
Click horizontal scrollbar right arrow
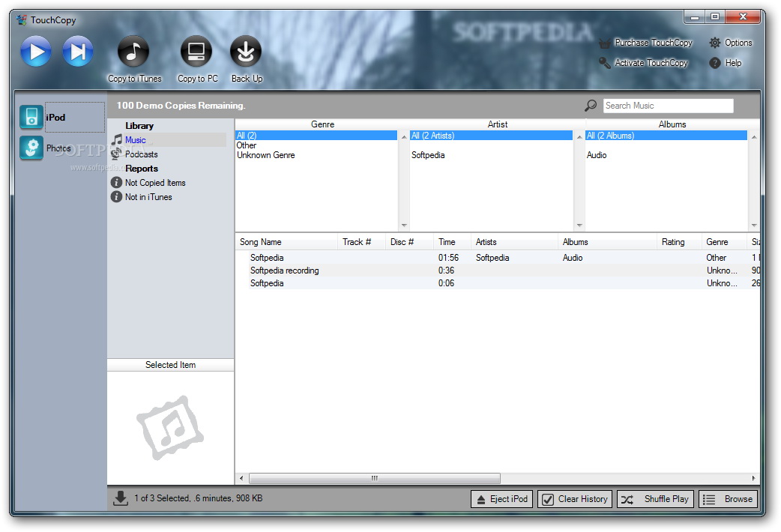(x=753, y=478)
